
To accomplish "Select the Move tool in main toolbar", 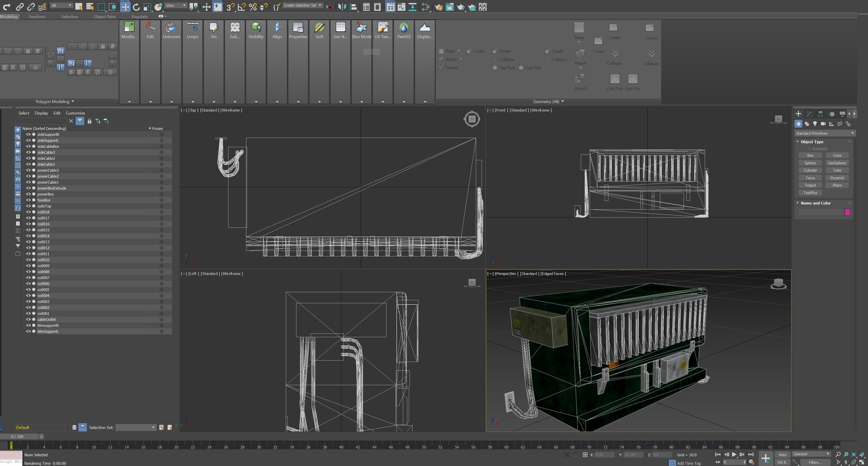I will (125, 7).
